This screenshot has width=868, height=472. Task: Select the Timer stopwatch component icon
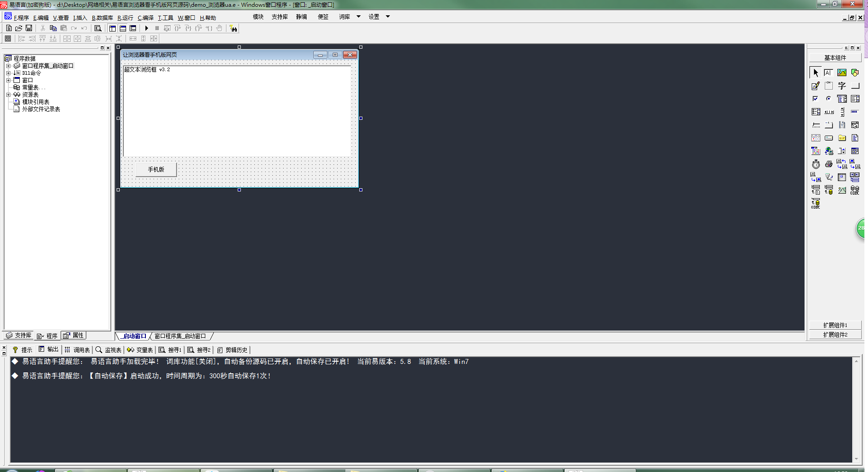(x=816, y=164)
